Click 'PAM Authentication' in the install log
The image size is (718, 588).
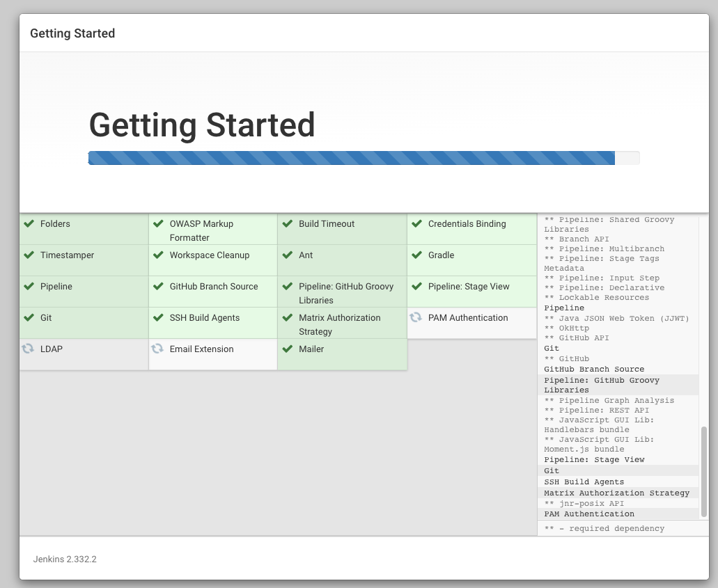point(589,514)
